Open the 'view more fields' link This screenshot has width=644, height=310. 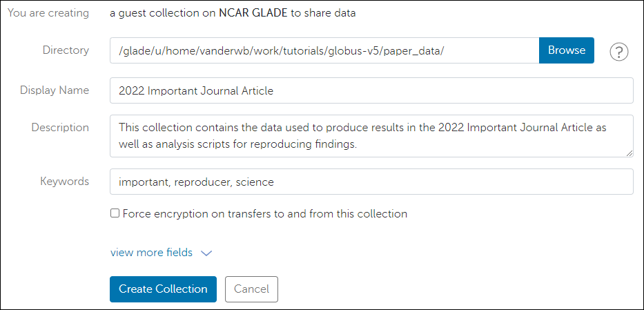click(151, 253)
